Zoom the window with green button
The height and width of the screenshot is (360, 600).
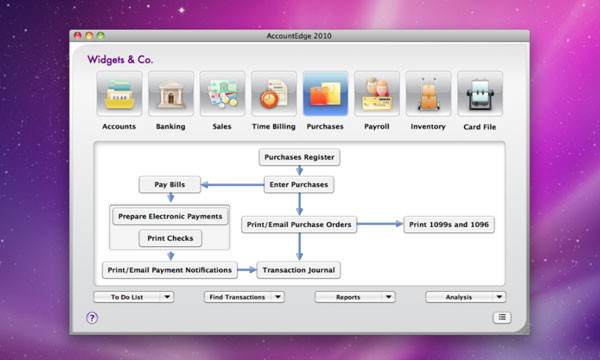pos(101,36)
